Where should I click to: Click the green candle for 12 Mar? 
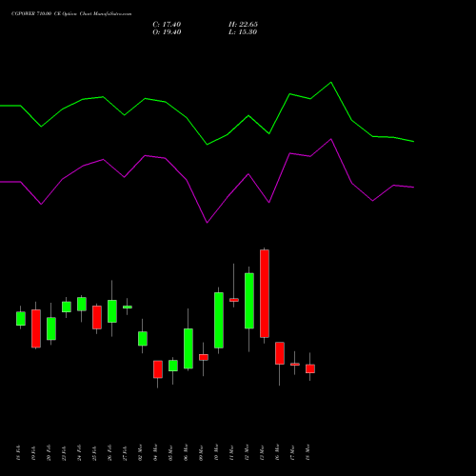[249, 301]
